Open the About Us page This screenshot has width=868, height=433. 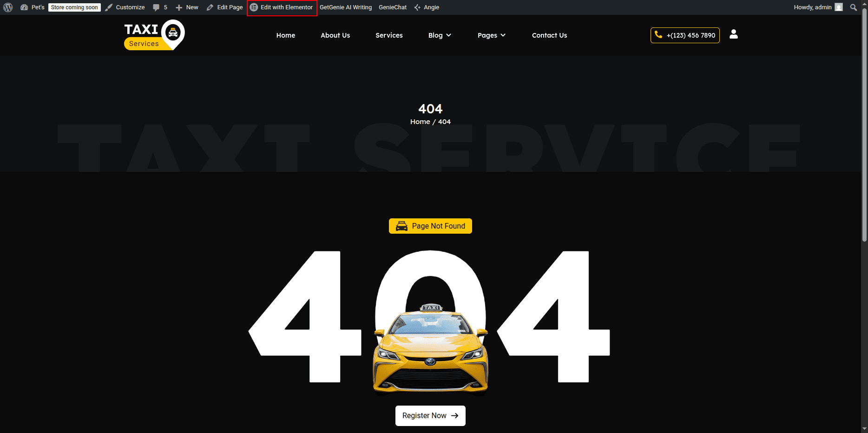tap(335, 35)
